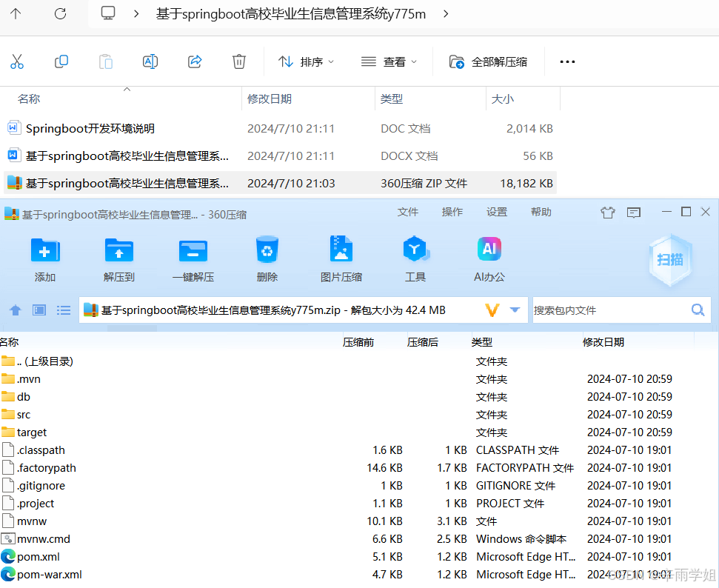Screen dimensions: 719x588
Task: Open the 查看 (View) dropdown
Action: [x=389, y=61]
